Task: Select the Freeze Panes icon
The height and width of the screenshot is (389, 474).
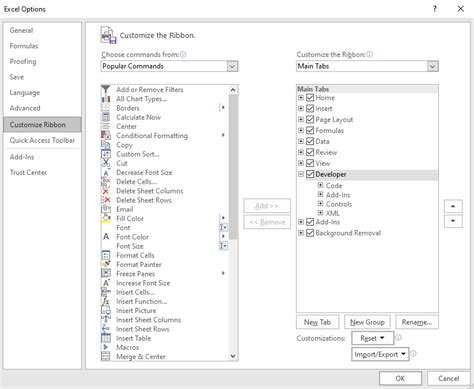Action: [x=106, y=274]
